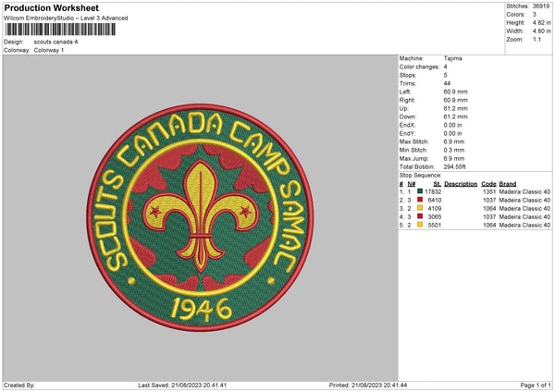Screen dimensions: 555x392
Task: Click the EndY value 0.00 in
Action: pyautogui.click(x=452, y=134)
